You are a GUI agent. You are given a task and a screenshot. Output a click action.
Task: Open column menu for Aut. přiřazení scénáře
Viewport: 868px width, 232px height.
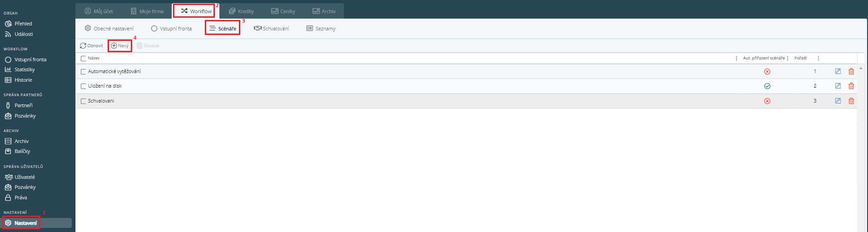click(788, 58)
